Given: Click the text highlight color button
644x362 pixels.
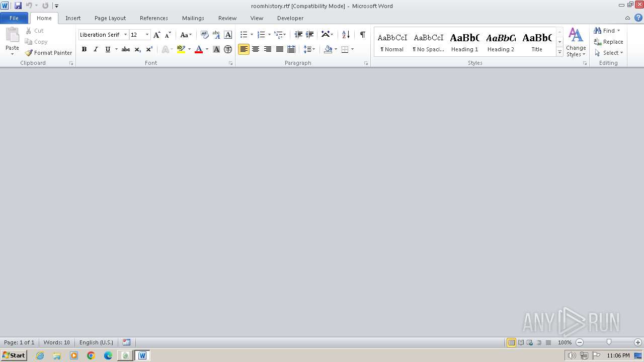Looking at the screenshot, I should pyautogui.click(x=181, y=49).
